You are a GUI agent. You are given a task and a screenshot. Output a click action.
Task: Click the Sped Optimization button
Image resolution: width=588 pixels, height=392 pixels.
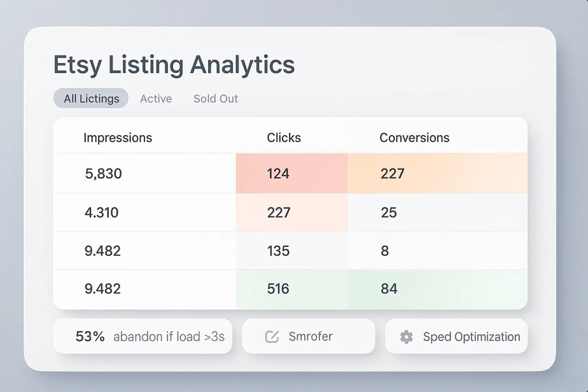click(456, 336)
